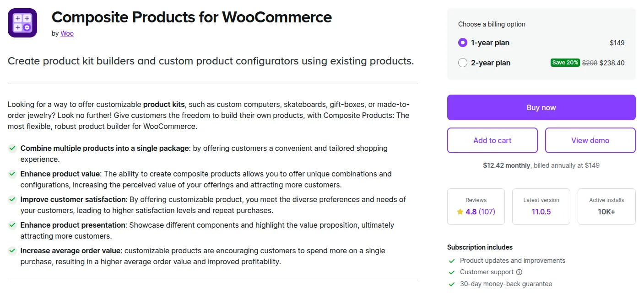The height and width of the screenshot is (293, 644).
Task: Click checkmark beside 30-day money-back guarantee
Action: [x=452, y=284]
